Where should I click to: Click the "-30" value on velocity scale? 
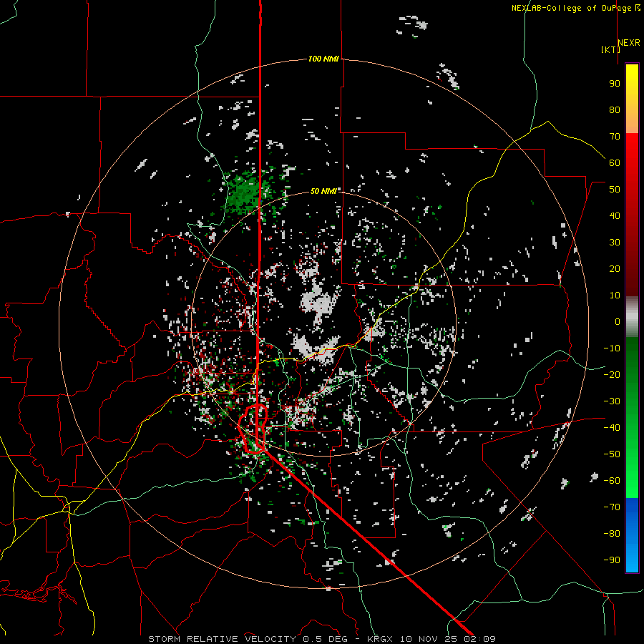[612, 401]
